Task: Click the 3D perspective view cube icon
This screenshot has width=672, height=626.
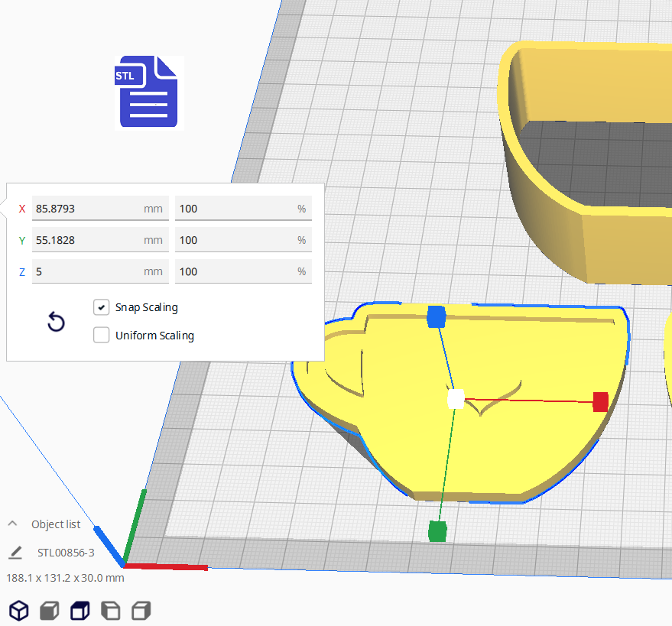Action: coord(19,610)
